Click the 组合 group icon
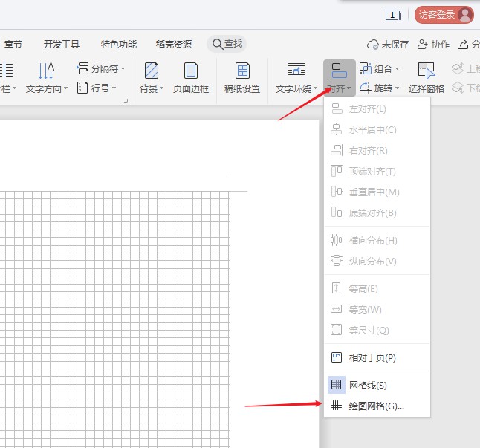The width and height of the screenshot is (480, 448). pos(366,68)
